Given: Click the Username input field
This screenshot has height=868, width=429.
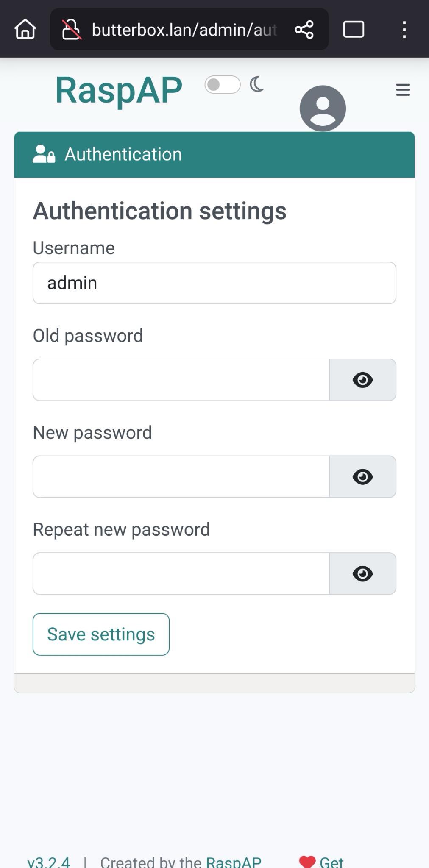Looking at the screenshot, I should tap(214, 283).
